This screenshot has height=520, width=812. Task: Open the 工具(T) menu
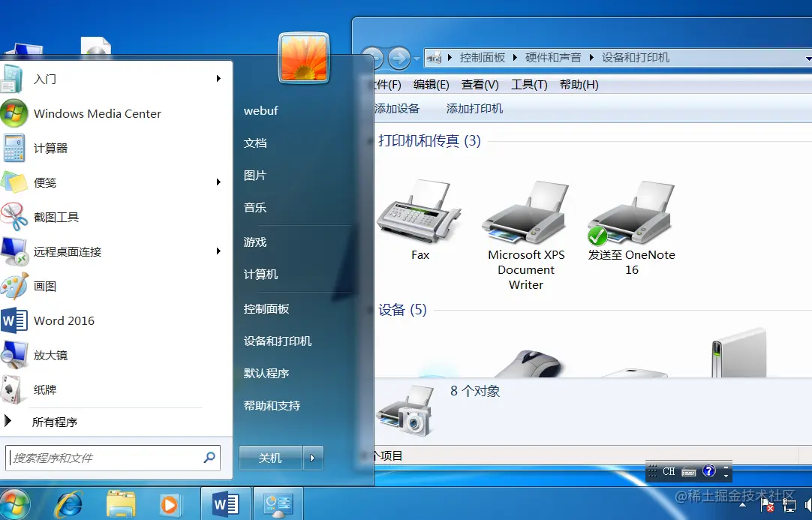click(529, 84)
